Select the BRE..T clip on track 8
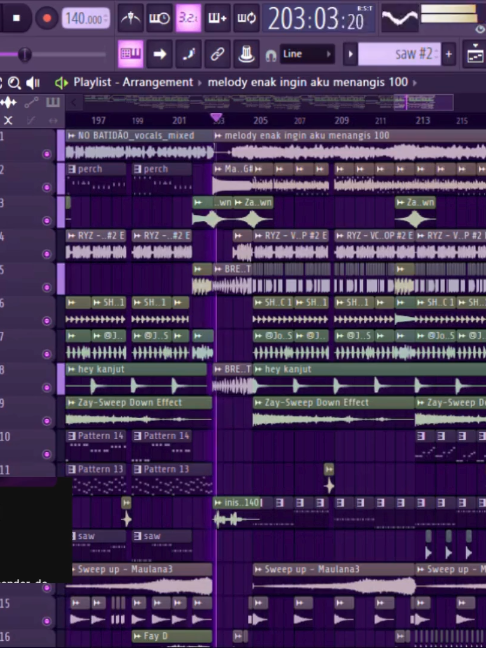Image resolution: width=486 pixels, height=648 pixels. 232,379
